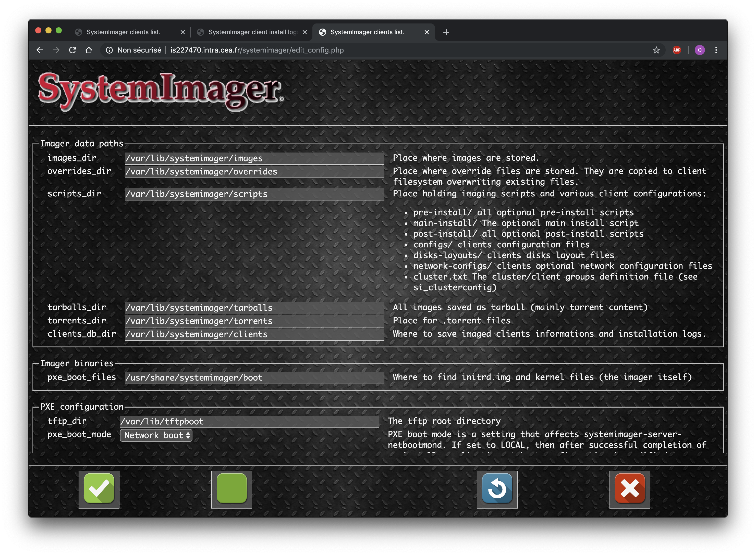Screen dimensions: 756x555
Task: Click the 'overrides_dir' label
Action: (x=79, y=171)
